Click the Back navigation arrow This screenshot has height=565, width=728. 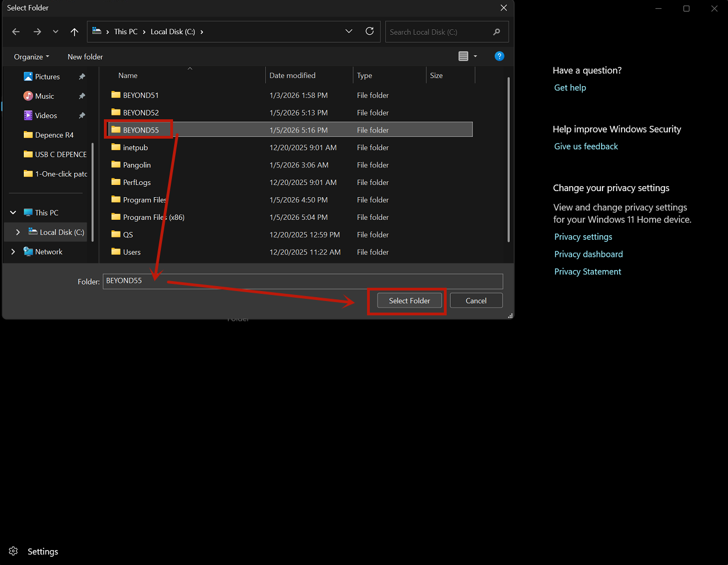pyautogui.click(x=16, y=32)
